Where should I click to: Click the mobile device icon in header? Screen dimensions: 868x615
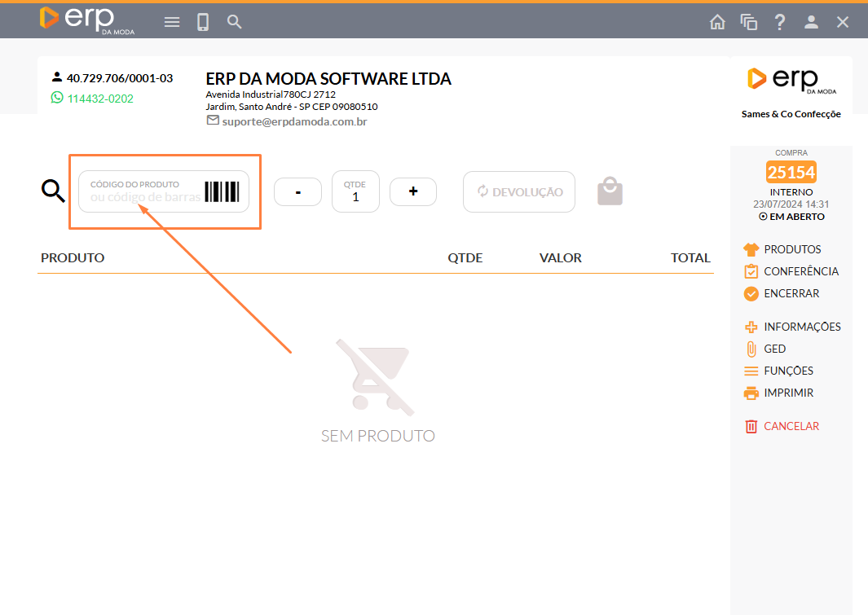[x=203, y=22]
